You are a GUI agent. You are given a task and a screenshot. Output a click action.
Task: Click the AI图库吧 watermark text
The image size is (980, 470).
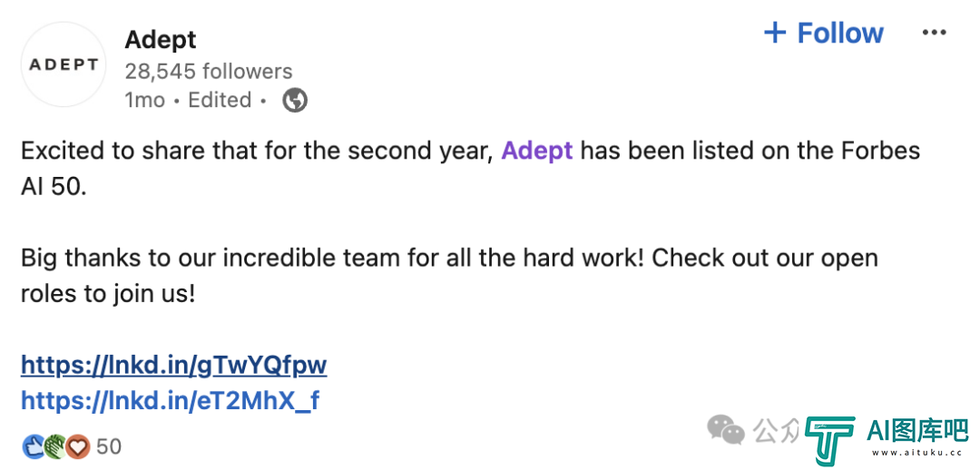917,431
